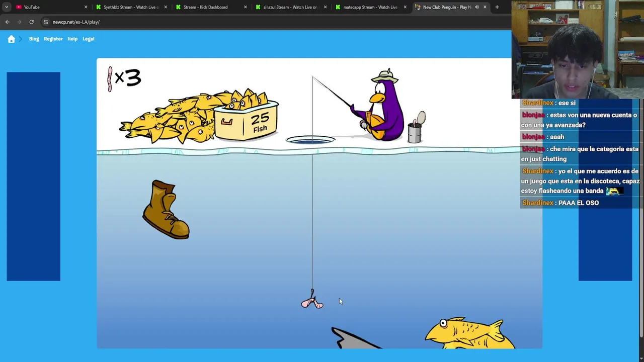Screen dimensions: 644x362
Task: Close the Stream - Kick Dashboard tab
Action: (245, 7)
